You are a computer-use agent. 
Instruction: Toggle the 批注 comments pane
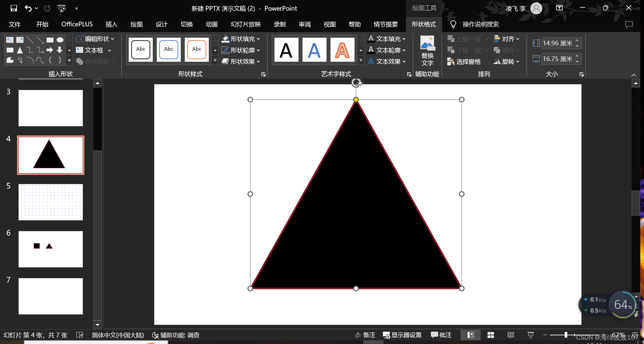441,335
